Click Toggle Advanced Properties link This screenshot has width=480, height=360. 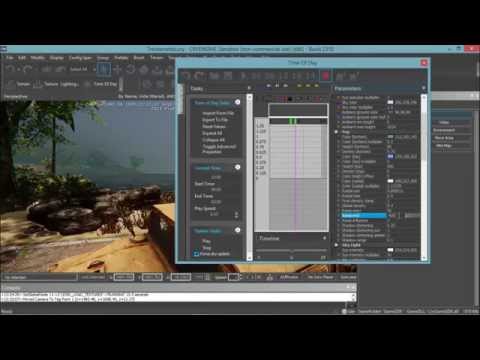pyautogui.click(x=219, y=149)
